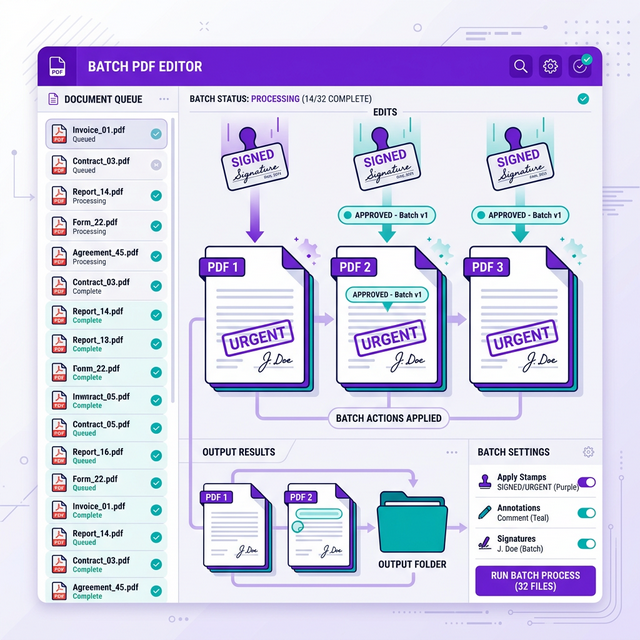The image size is (640, 640).
Task: Click the Batch Status Processing text
Action: pyautogui.click(x=275, y=99)
